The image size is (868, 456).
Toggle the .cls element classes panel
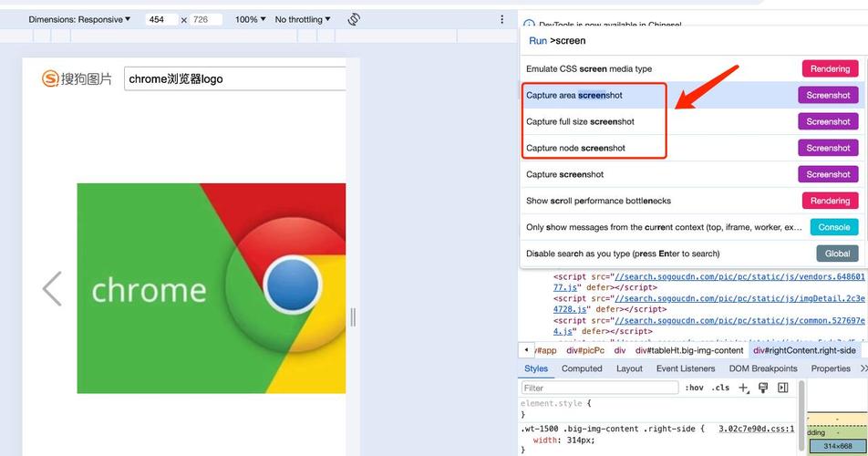(x=720, y=388)
